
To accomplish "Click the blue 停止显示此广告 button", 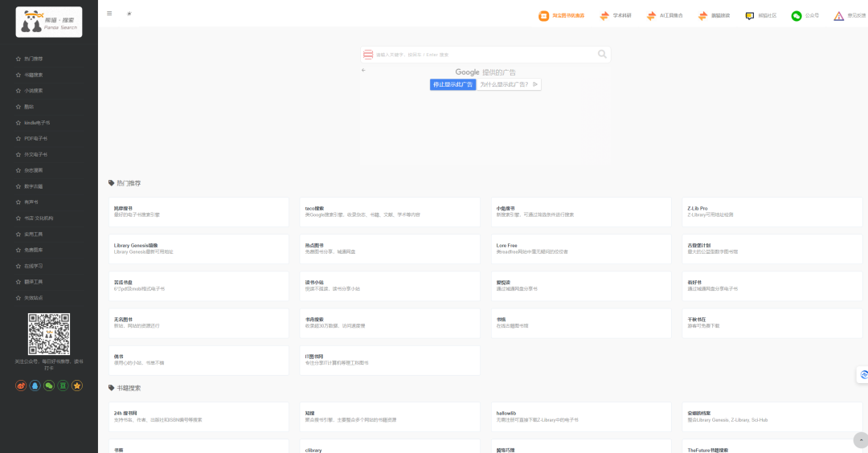I will 452,84.
